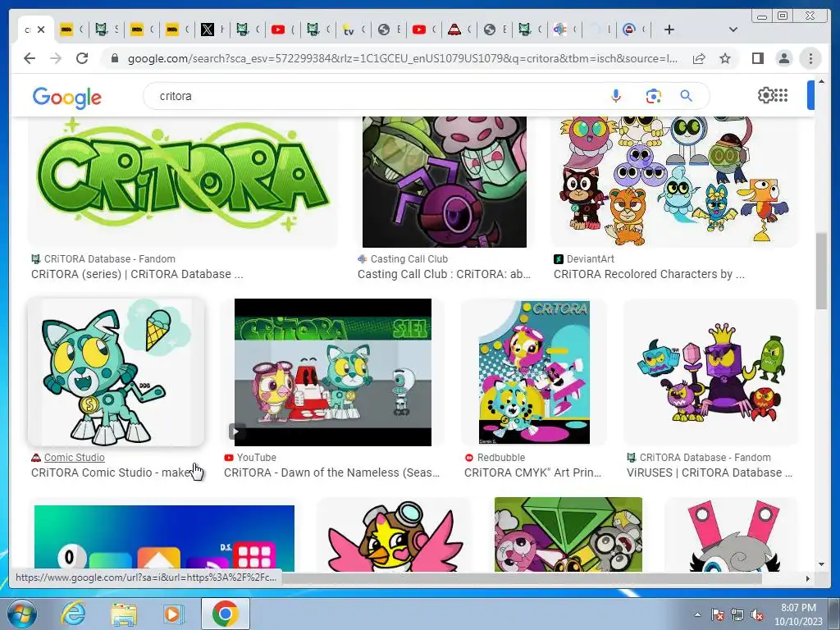
Task: Toggle the Chrome side panel
Action: coord(757,58)
